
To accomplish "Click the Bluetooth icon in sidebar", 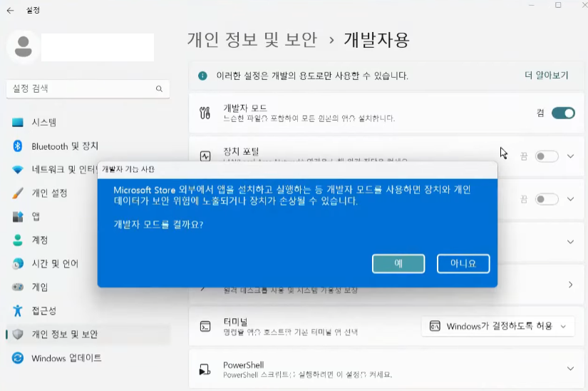I will [18, 146].
